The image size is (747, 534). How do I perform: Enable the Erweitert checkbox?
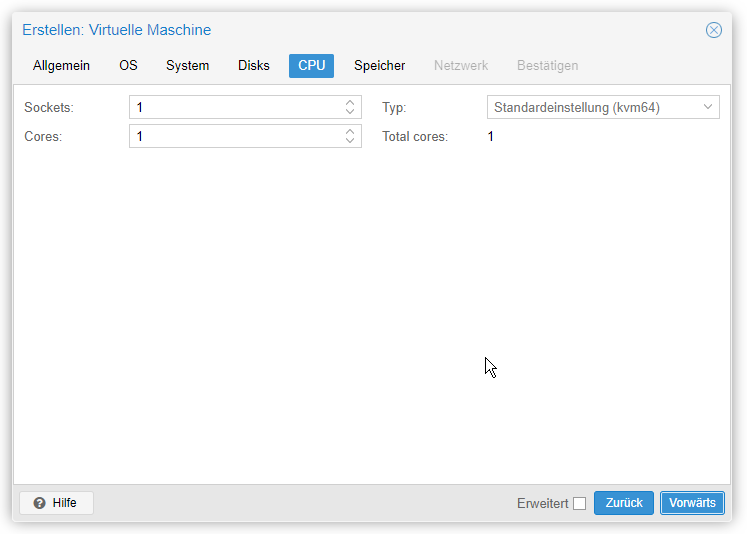[x=579, y=504]
